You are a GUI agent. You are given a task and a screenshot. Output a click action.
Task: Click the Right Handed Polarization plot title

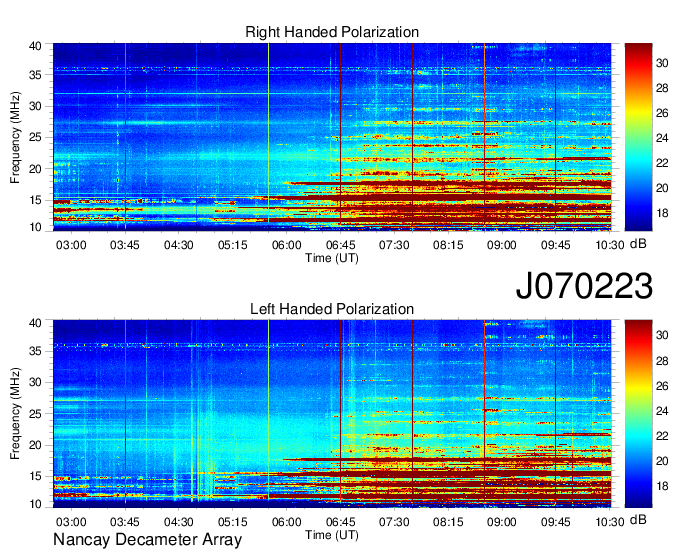[332, 32]
